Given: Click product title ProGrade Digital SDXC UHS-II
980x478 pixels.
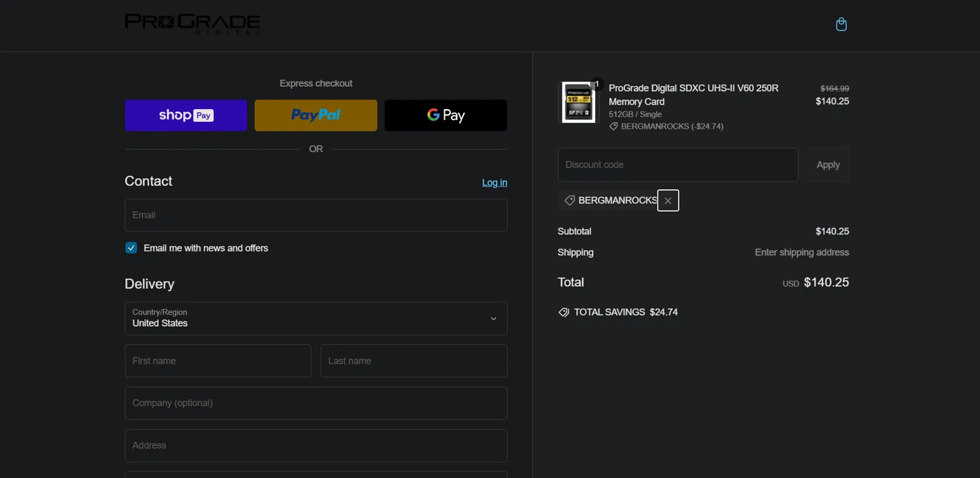Looking at the screenshot, I should point(694,95).
